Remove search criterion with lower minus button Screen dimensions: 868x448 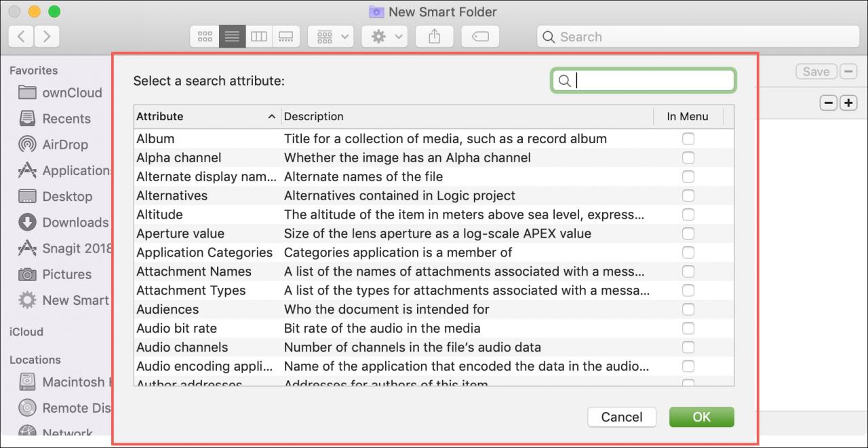pyautogui.click(x=828, y=103)
